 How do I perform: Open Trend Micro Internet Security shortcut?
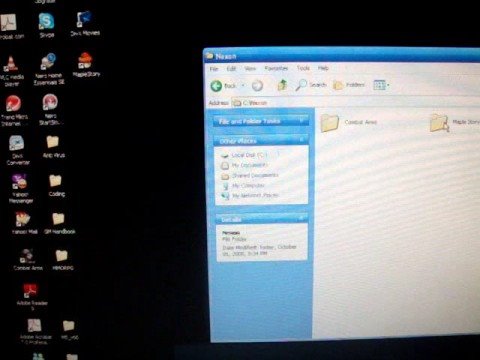(13, 111)
